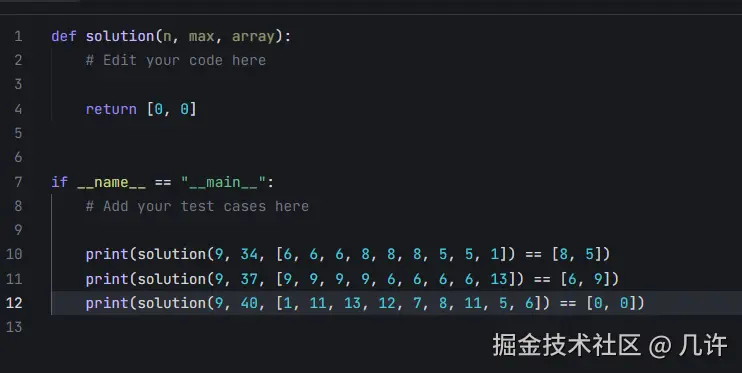
Task: Click the number 13 ending line 11's array
Action: point(499,279)
